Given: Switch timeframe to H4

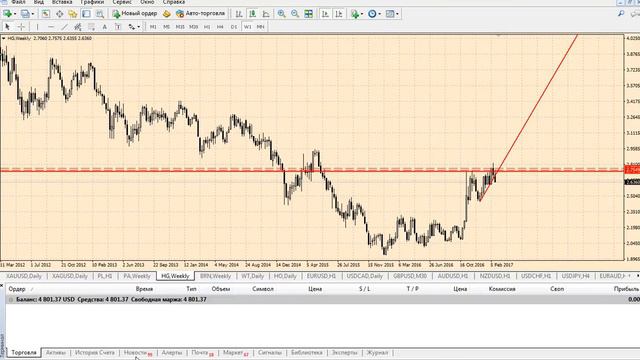Looking at the screenshot, I should point(220,27).
